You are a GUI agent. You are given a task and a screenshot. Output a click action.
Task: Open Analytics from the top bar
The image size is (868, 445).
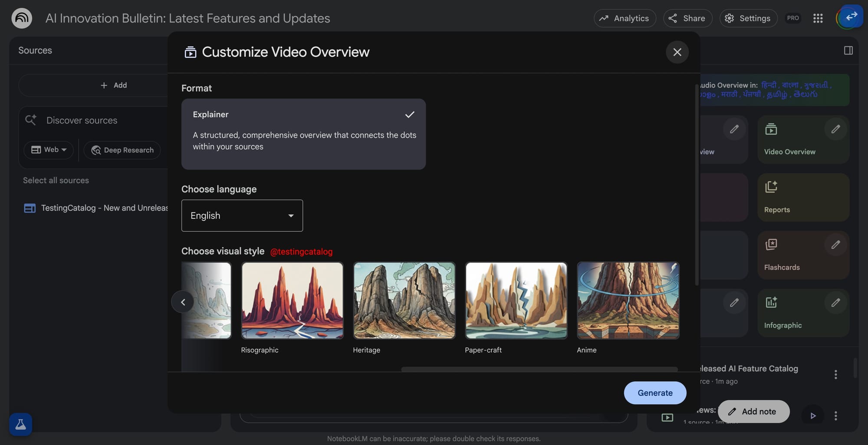[625, 18]
